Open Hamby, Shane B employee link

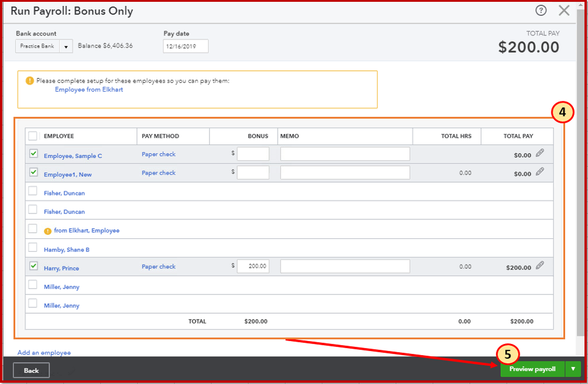tap(67, 250)
